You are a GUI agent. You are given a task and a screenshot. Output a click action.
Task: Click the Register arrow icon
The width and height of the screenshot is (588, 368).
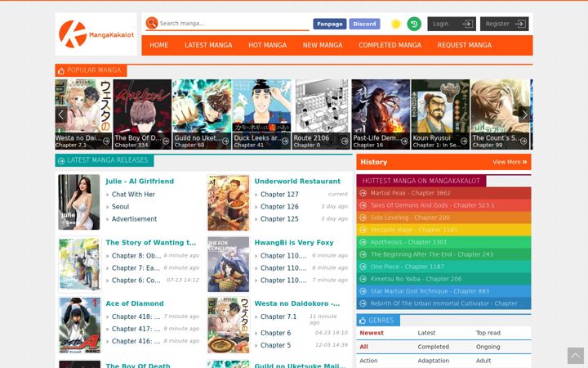tap(520, 24)
